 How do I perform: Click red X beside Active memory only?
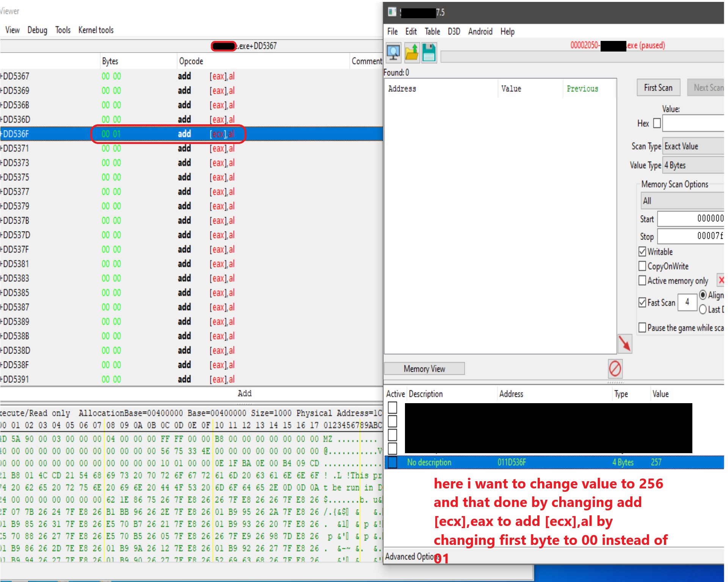721,280
